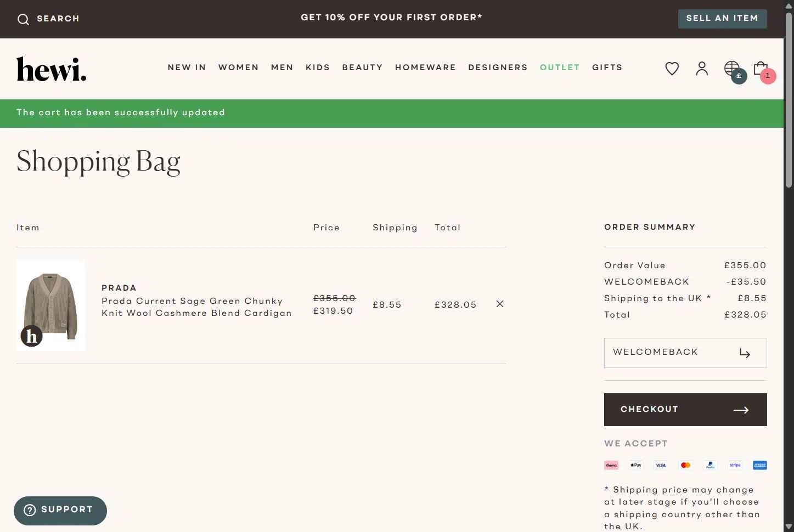The image size is (794, 532).
Task: Click the shipping price disclaimer note
Action: pyautogui.click(x=682, y=508)
